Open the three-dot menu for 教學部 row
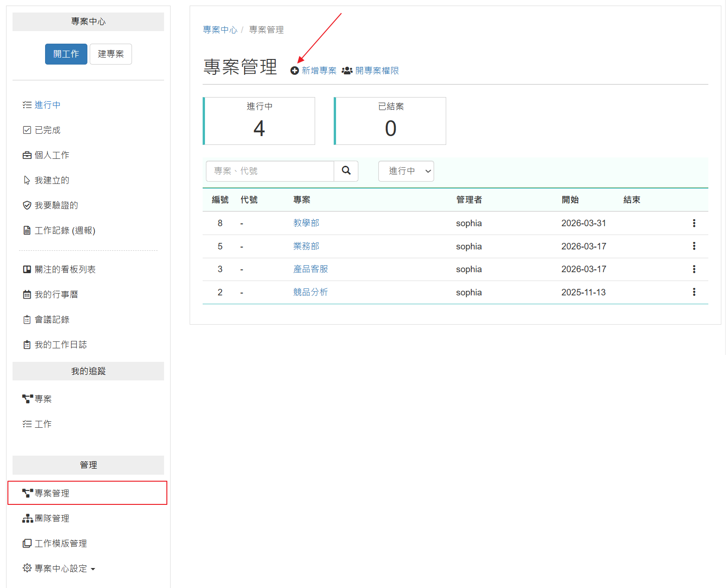Viewport: 726px width, 588px height. [x=694, y=223]
